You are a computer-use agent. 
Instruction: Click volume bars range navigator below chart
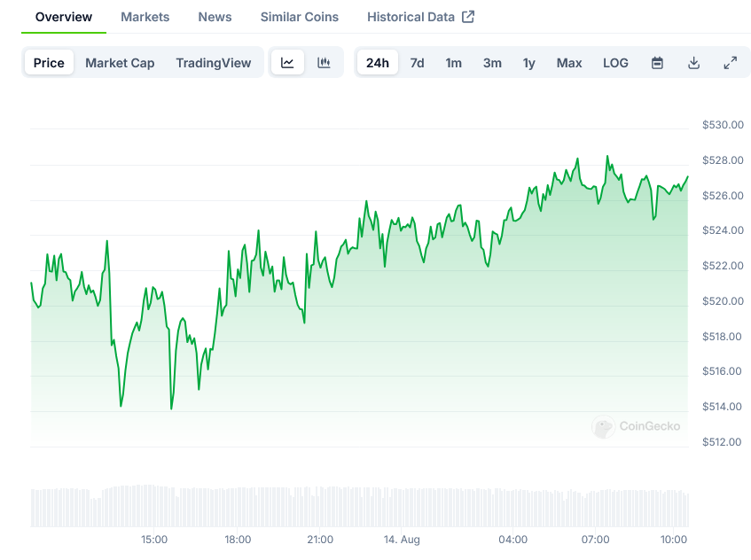click(359, 506)
